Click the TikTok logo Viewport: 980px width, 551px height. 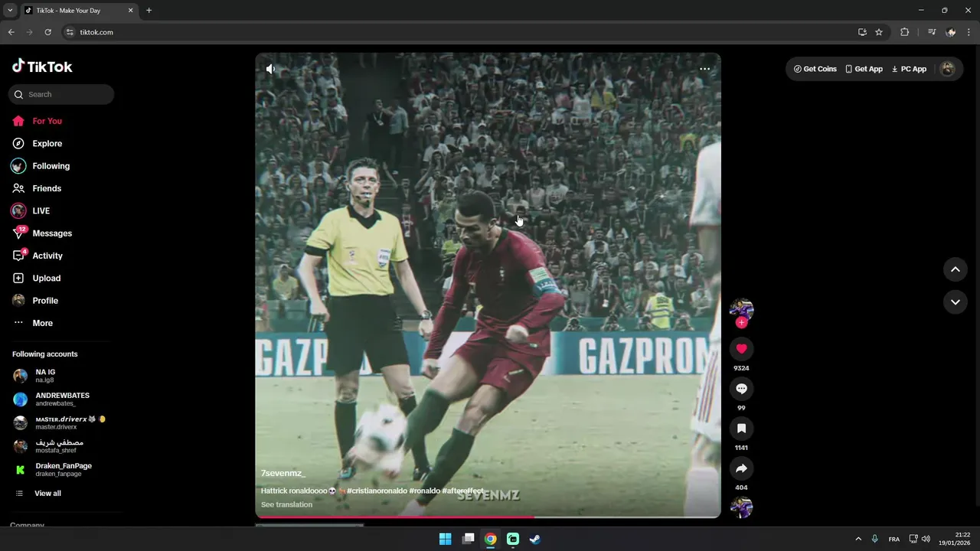42,67
